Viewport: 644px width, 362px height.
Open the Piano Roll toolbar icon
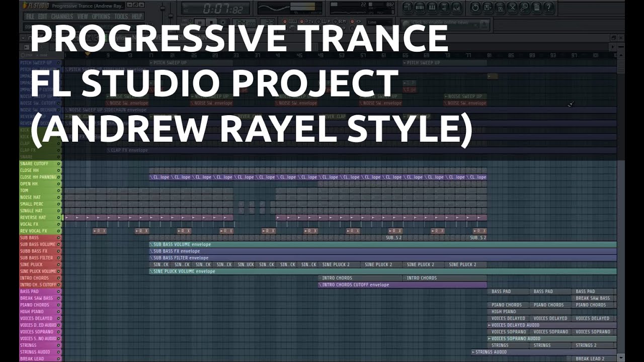pos(433,8)
